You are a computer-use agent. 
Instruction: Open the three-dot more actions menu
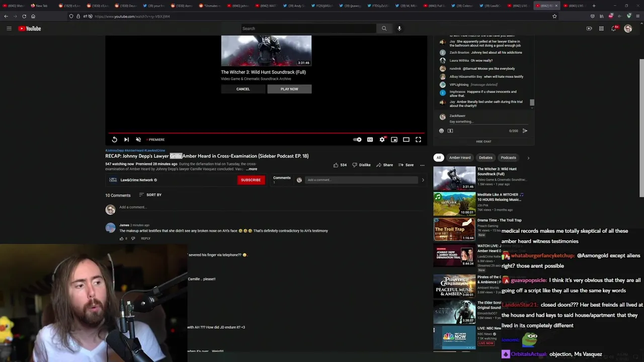[422, 165]
